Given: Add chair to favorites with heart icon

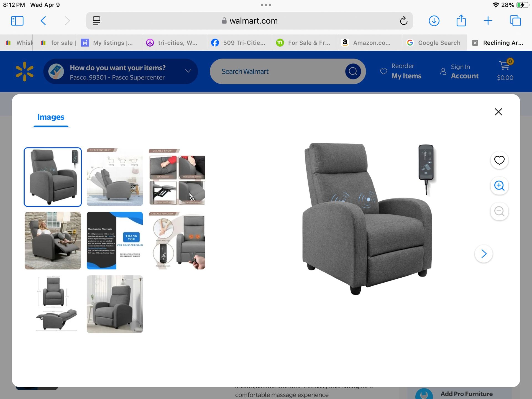Looking at the screenshot, I should 499,160.
